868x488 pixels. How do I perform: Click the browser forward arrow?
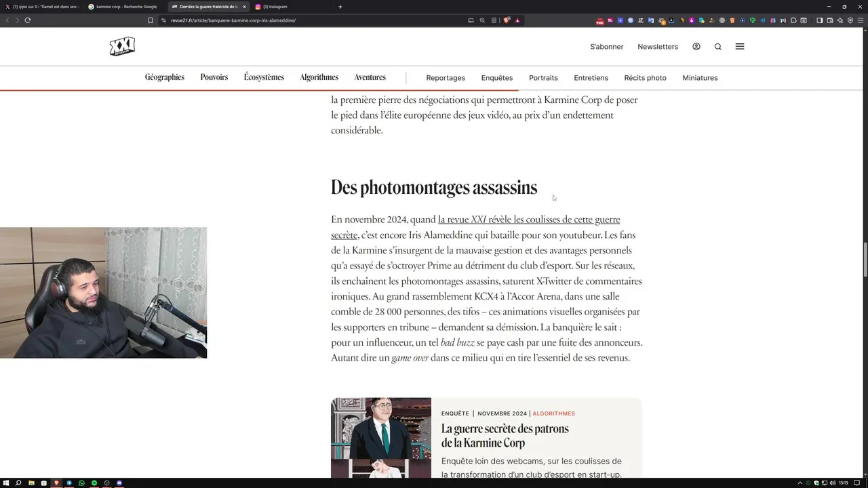pos(18,20)
